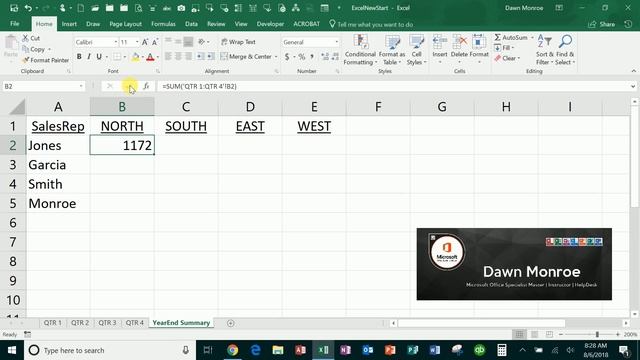Open Conditional Formatting menu
The width and height of the screenshot is (640, 360).
click(x=360, y=50)
